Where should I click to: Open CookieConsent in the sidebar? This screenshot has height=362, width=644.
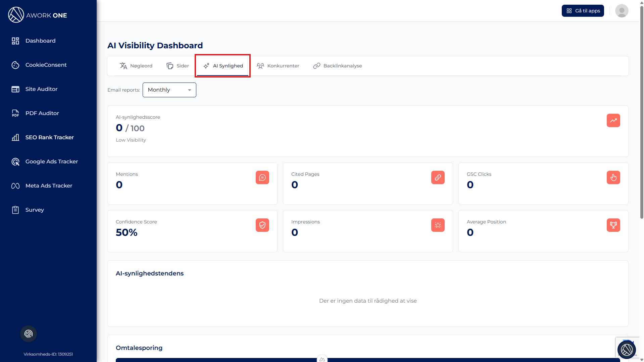tap(46, 65)
